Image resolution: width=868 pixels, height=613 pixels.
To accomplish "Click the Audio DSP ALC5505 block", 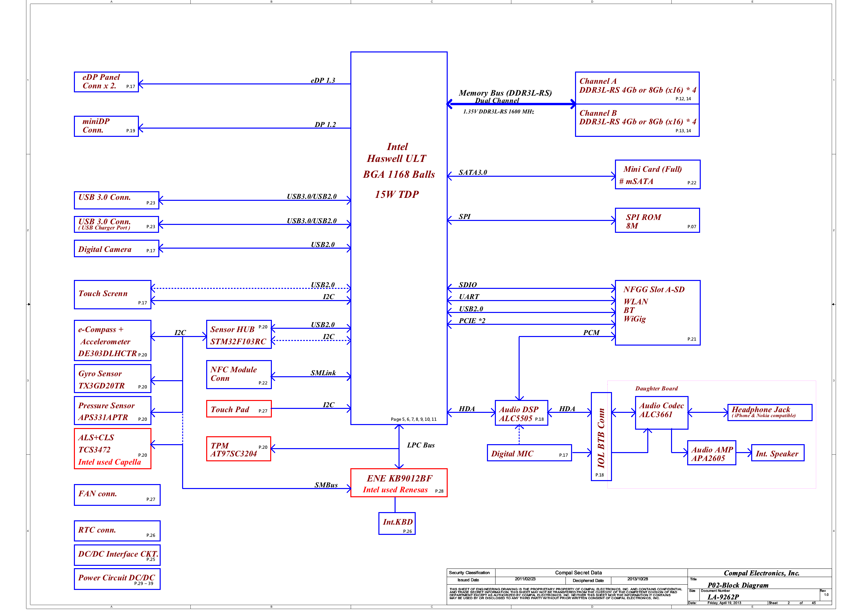I will [521, 414].
